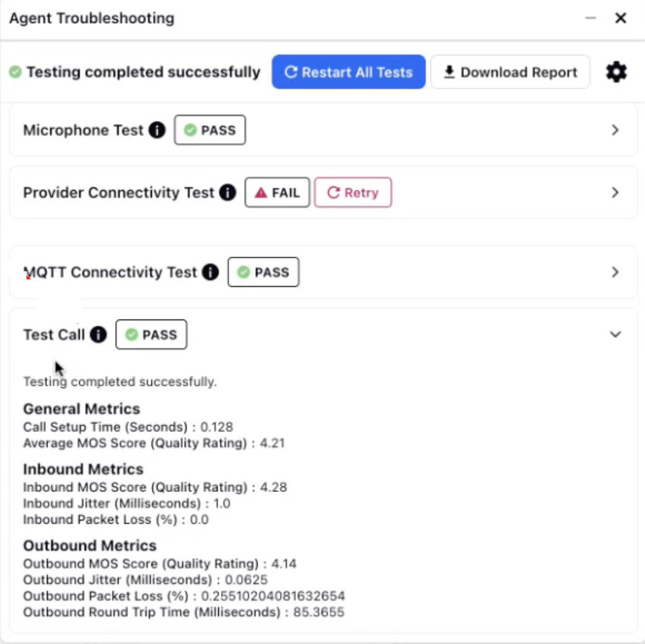Select the Provider Connectivity Test title
645x644 pixels.
119,192
